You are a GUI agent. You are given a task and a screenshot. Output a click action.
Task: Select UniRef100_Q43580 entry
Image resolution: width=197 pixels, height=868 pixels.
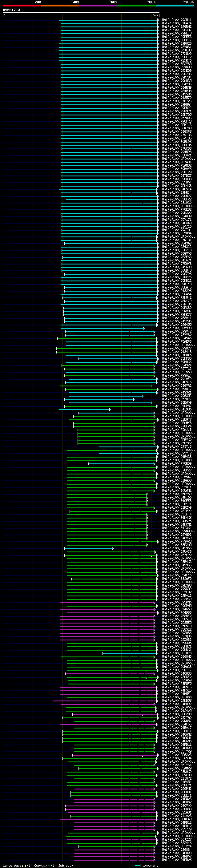coord(176,94)
